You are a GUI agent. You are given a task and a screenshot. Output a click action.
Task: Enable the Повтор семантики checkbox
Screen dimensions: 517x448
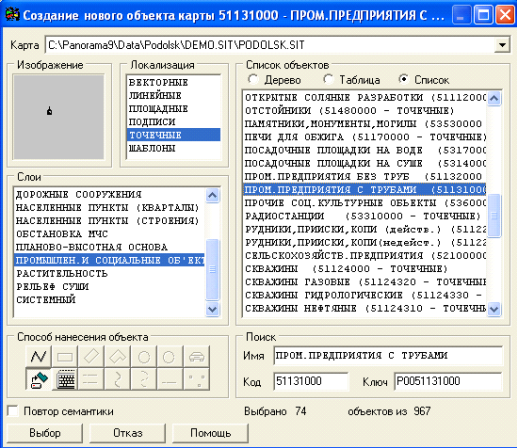pyautogui.click(x=13, y=411)
